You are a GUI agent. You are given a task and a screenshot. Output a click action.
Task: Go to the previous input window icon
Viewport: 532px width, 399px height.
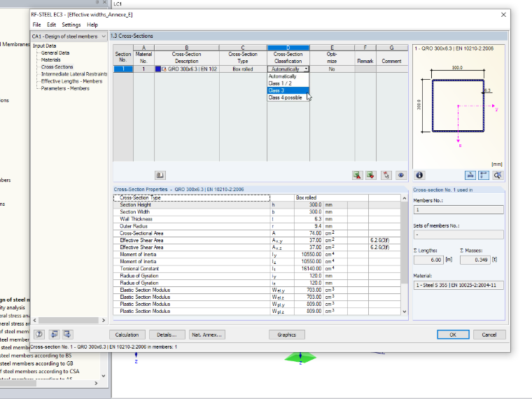tap(55, 334)
